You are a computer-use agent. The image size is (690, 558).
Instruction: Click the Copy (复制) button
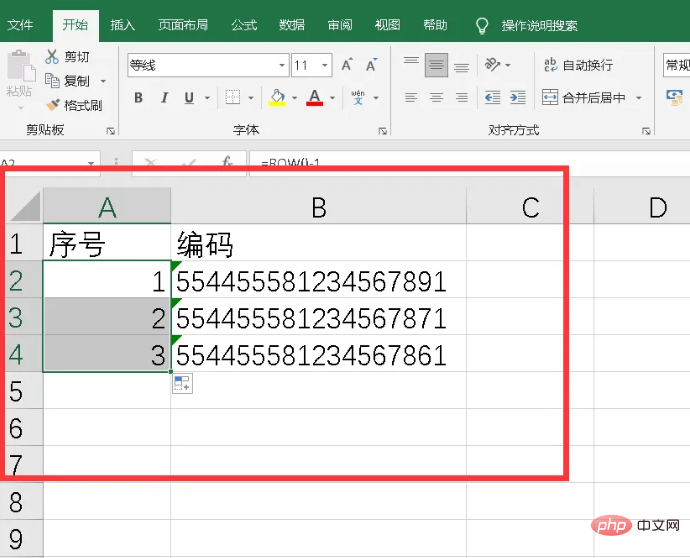pos(69,81)
